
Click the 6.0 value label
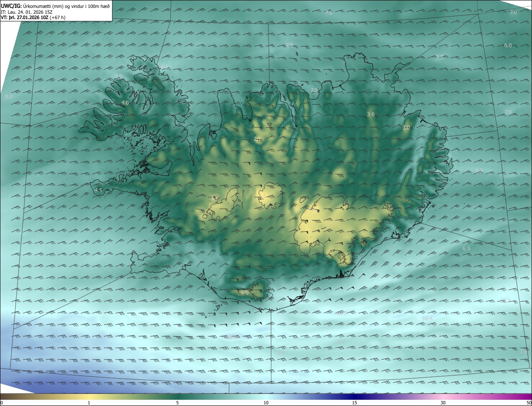[x=508, y=45]
